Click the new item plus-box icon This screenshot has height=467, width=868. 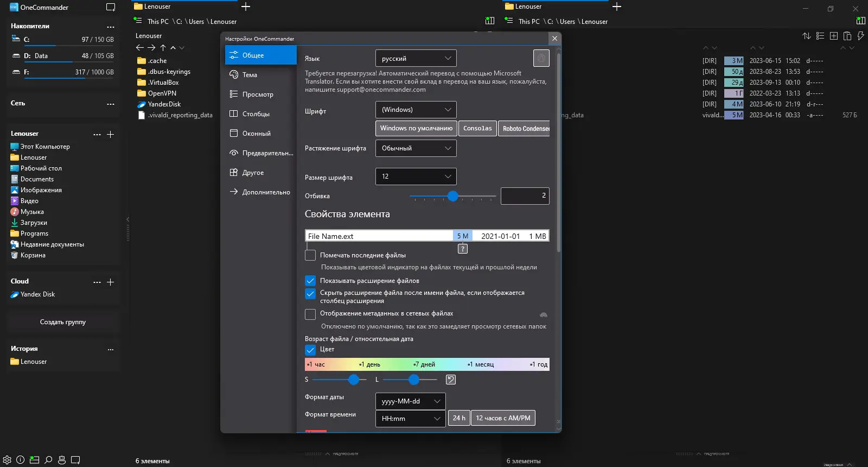834,36
